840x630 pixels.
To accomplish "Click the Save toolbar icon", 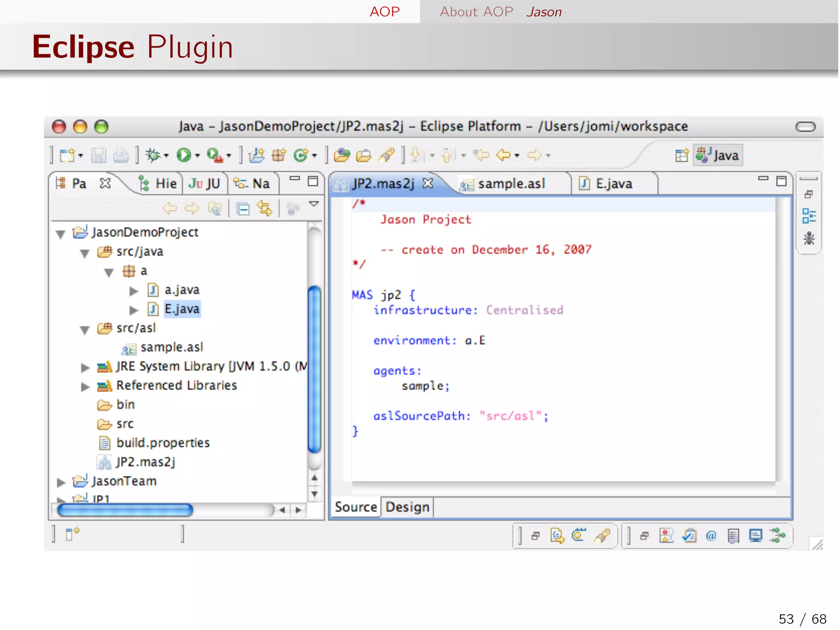I will [x=99, y=155].
